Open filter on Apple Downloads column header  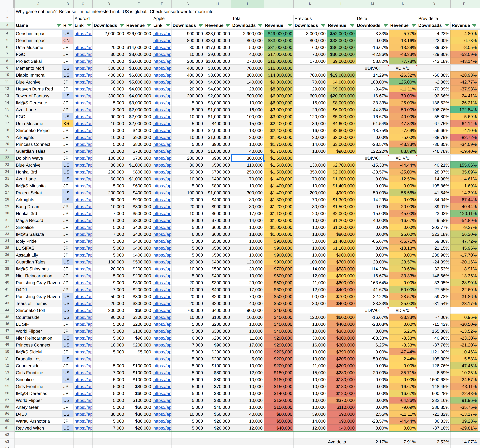[200, 26]
